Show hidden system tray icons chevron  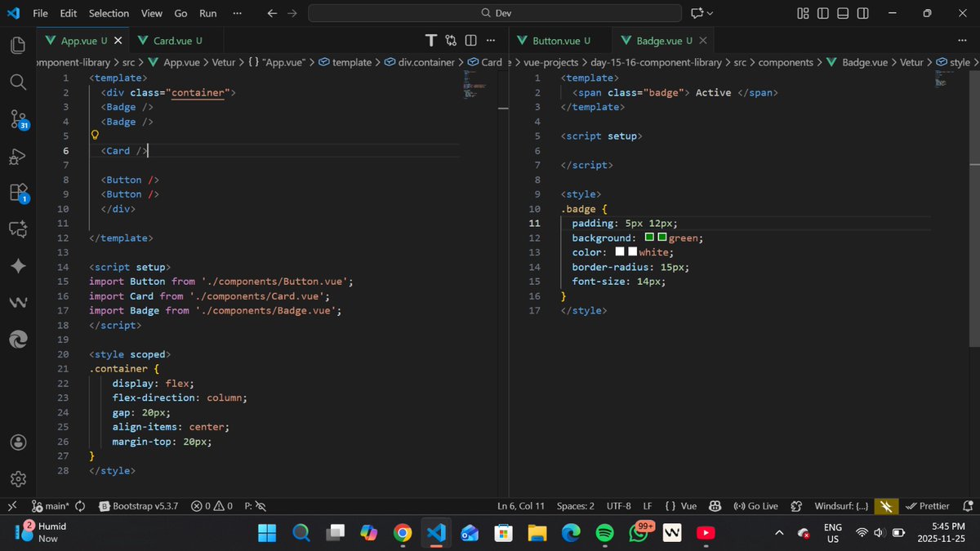click(779, 533)
